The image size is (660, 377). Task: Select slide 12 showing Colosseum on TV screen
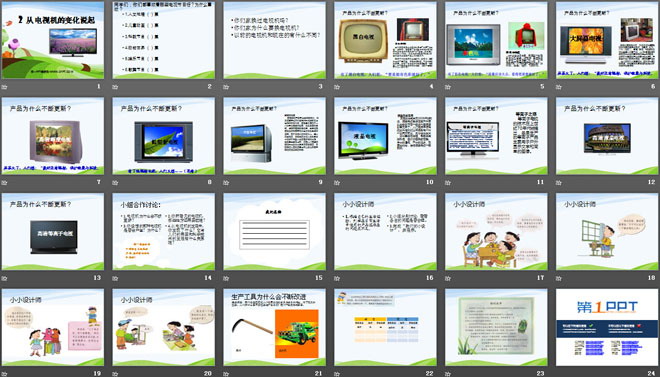tap(607, 136)
